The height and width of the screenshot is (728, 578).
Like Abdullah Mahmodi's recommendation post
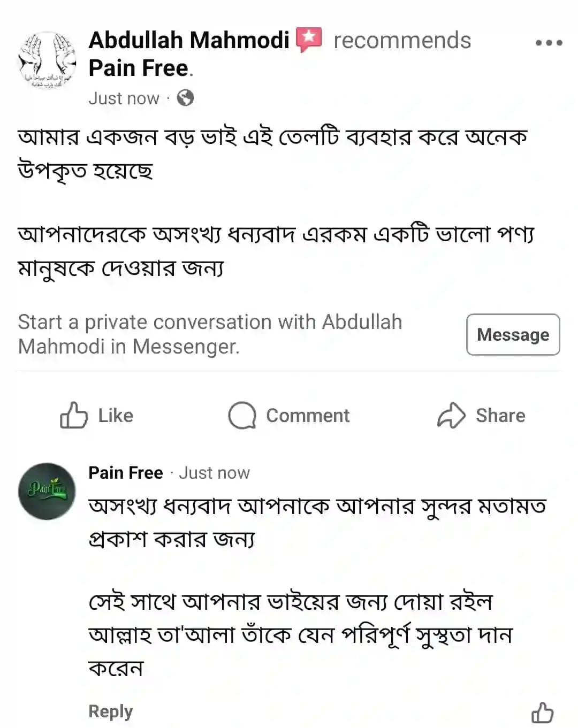(96, 416)
